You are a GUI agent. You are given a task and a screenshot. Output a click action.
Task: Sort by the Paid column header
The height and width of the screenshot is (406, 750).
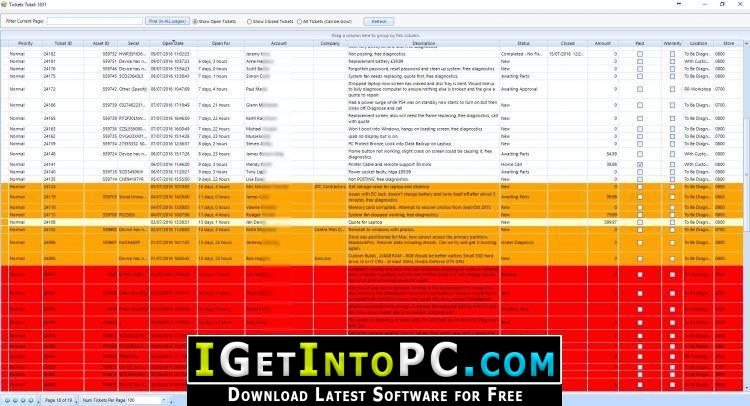(x=640, y=43)
